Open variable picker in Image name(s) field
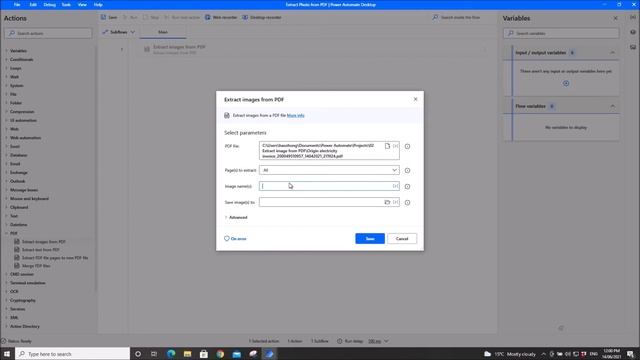This screenshot has width=640, height=360. click(396, 186)
